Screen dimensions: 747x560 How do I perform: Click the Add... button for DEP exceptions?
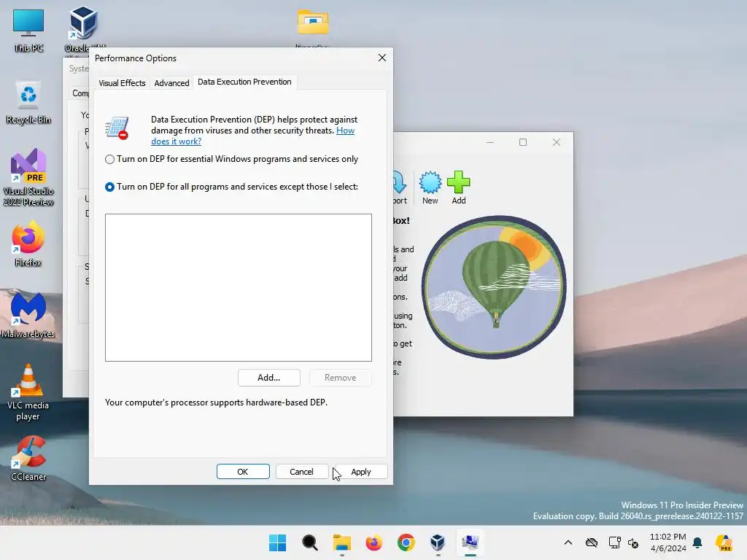tap(268, 378)
